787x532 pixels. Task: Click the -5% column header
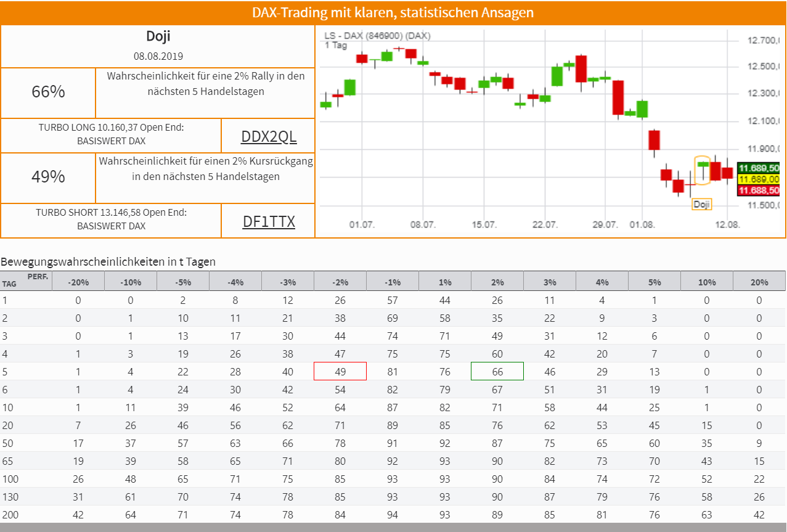183,282
